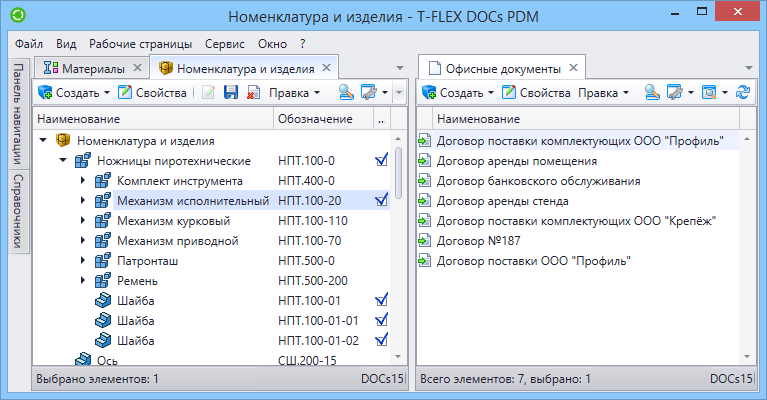Image resolution: width=767 pixels, height=400 pixels.
Task: Click the part icon of Шайба НПТ.100-01-02
Action: 103,340
